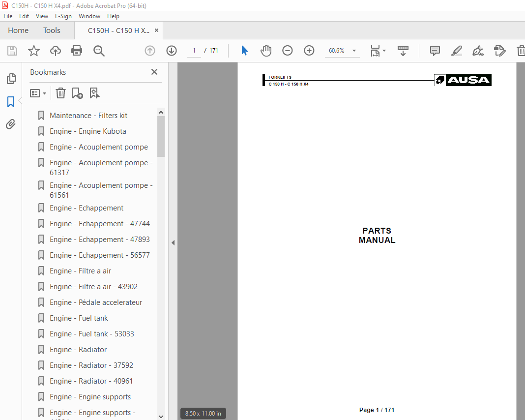The width and height of the screenshot is (525, 420).
Task: Open Engine - Filtre a air - 43902 bookmark
Action: 93,287
